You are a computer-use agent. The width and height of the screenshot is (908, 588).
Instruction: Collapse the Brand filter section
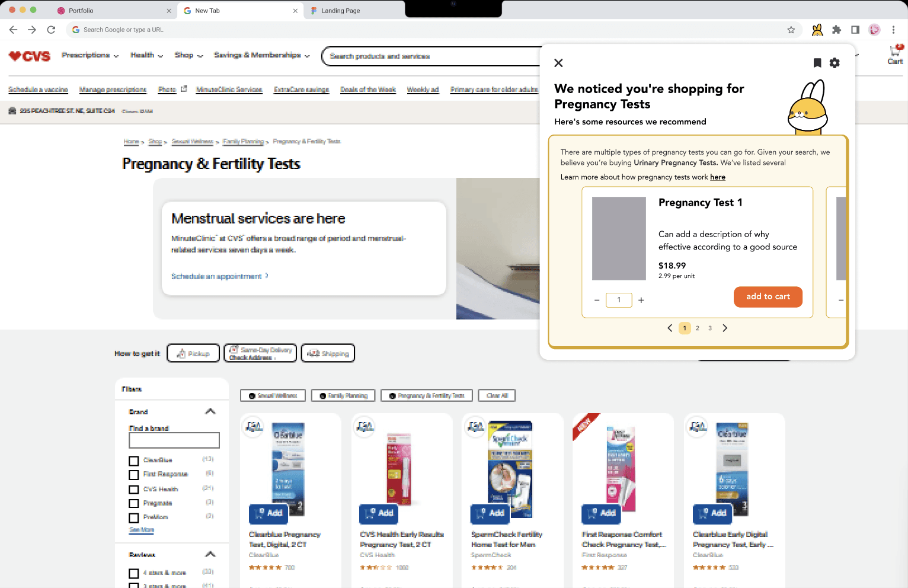[210, 411]
